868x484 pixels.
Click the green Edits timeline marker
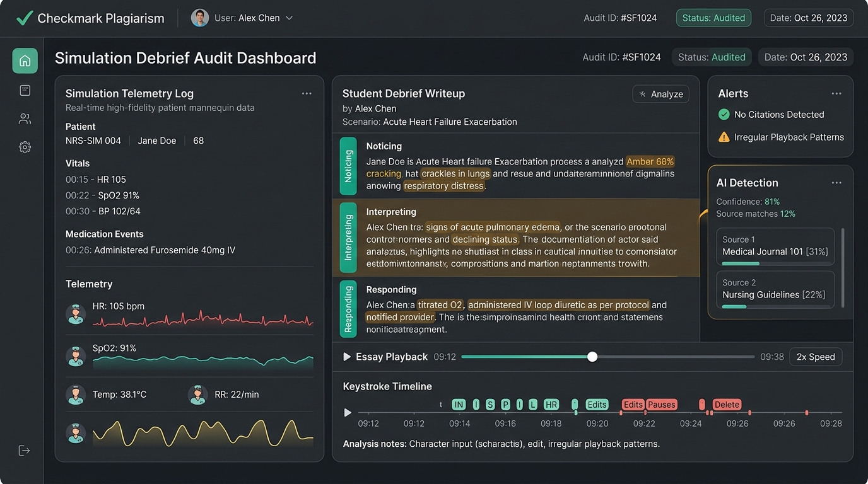click(597, 405)
